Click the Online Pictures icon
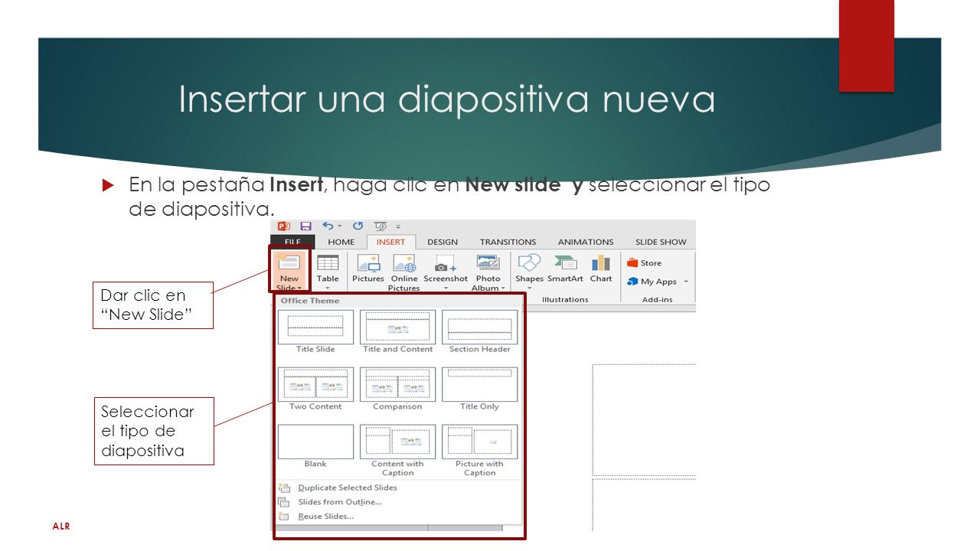Screen dimensions: 980x551 (404, 262)
